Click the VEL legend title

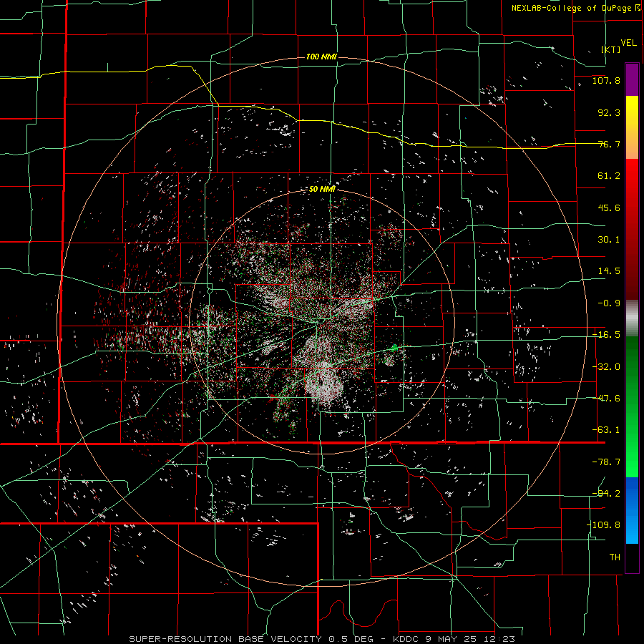[628, 42]
